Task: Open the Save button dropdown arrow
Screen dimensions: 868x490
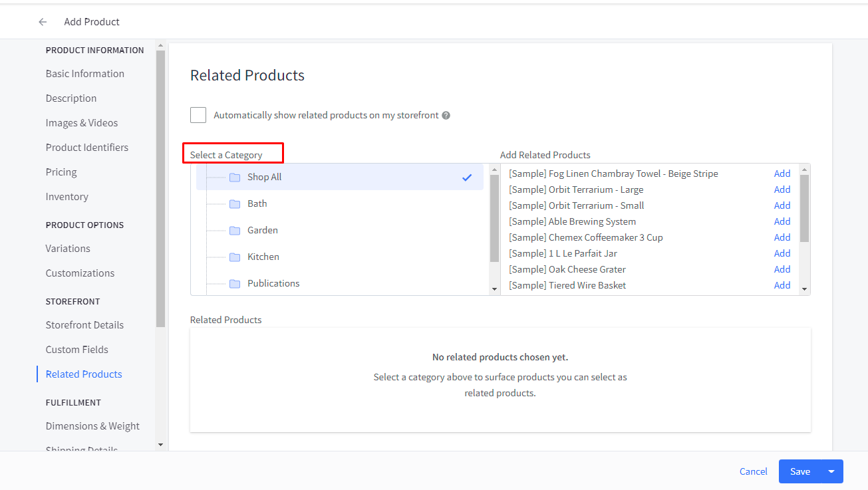Action: coord(831,471)
